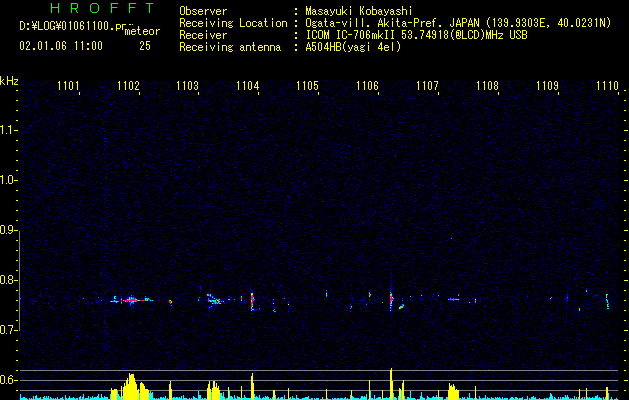Click the tallest yellow intensity peak after 1106
Image resolution: width=629 pixels, height=400 pixels.
click(391, 384)
